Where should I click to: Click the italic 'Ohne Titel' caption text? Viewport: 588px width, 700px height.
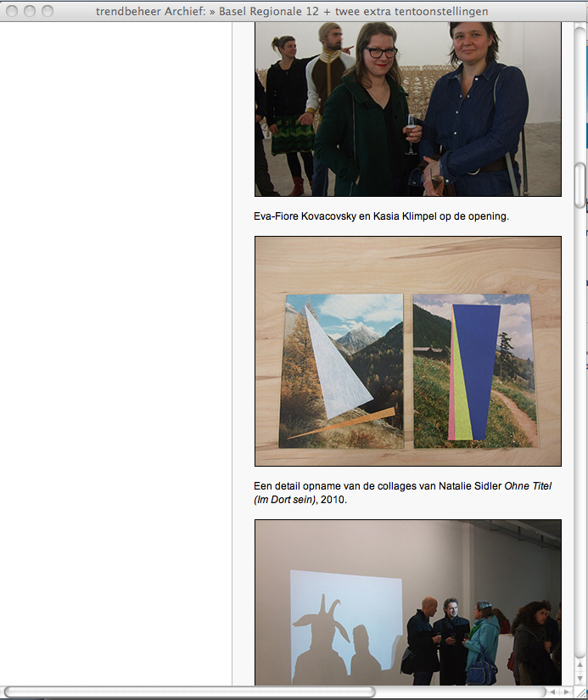tap(528, 485)
